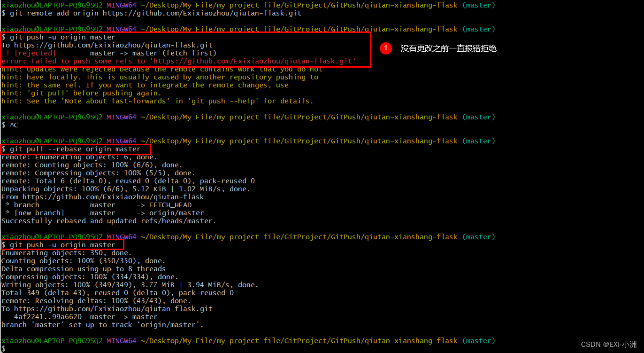Select "branch 'master' set up to track" line
This screenshot has height=353, width=644.
tap(102, 325)
